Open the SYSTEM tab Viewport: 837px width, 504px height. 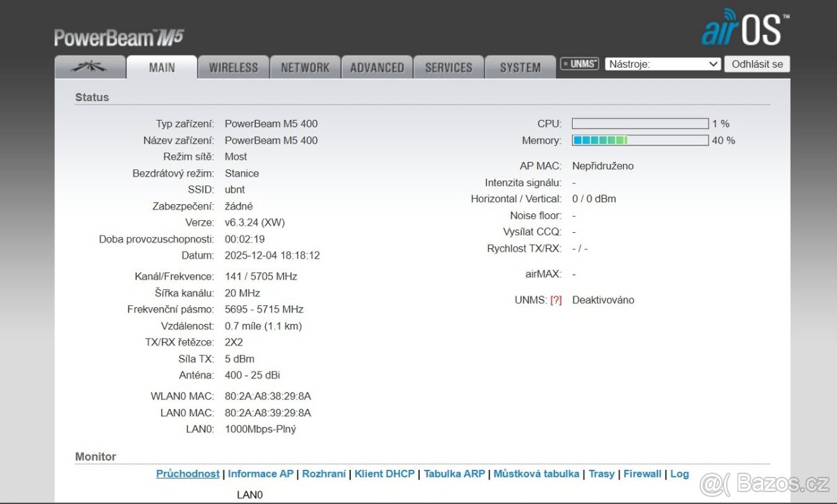[x=520, y=68]
